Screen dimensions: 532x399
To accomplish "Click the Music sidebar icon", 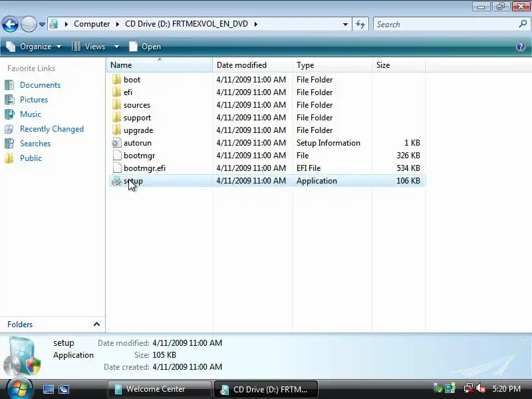I will point(9,114).
